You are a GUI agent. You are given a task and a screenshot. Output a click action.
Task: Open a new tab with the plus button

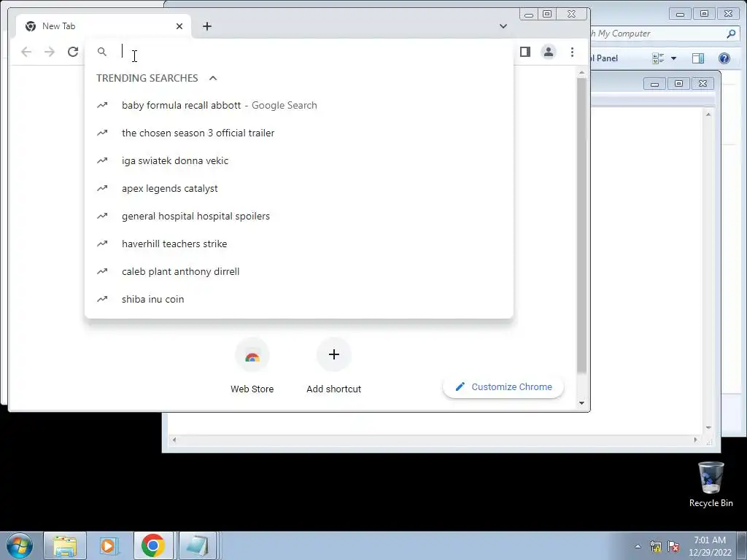coord(206,26)
